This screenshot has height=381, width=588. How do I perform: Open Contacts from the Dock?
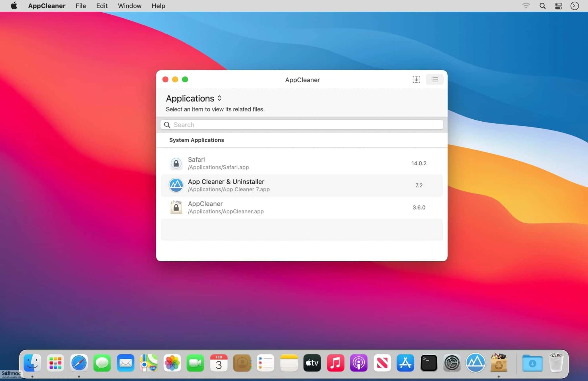tap(242, 363)
